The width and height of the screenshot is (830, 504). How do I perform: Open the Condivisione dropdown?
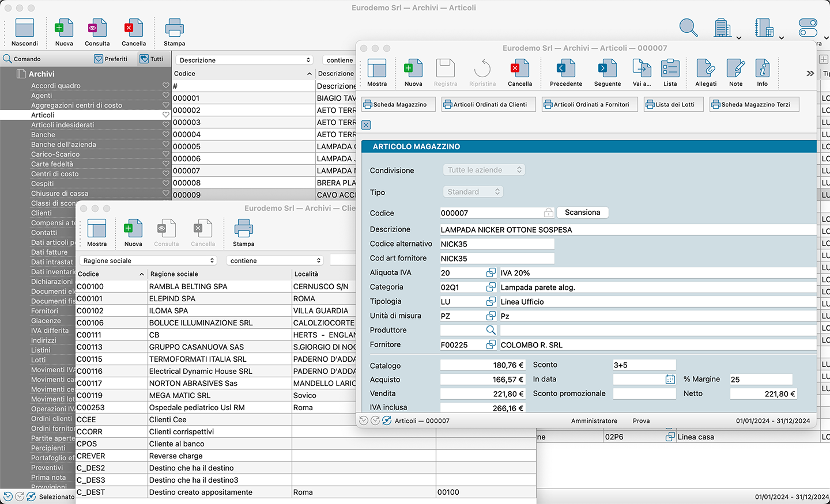coord(484,170)
